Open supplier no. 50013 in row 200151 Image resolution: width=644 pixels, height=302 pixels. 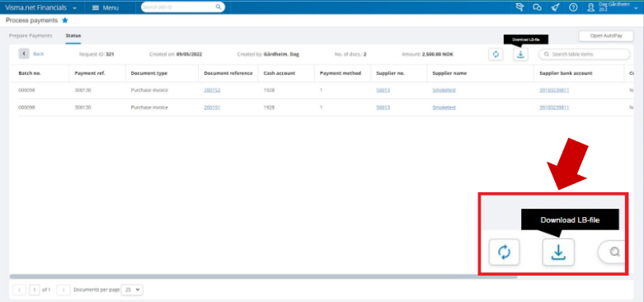(x=383, y=107)
